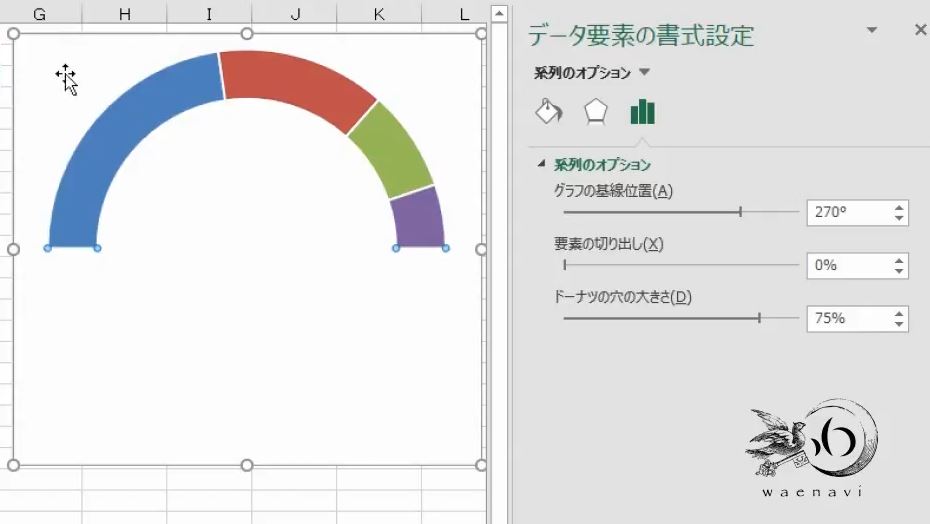The height and width of the screenshot is (524, 930).
Task: Select the purple doughnut segment
Action: click(419, 220)
